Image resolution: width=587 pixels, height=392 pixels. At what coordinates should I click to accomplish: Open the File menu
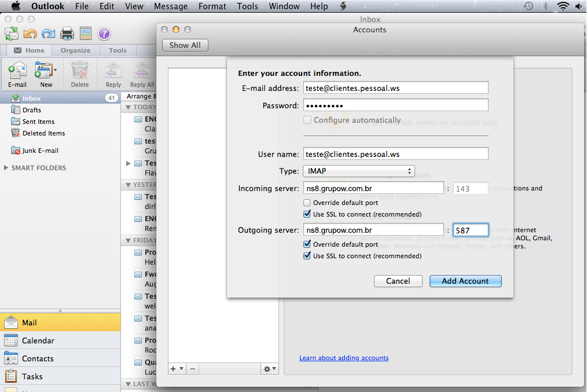pyautogui.click(x=82, y=6)
